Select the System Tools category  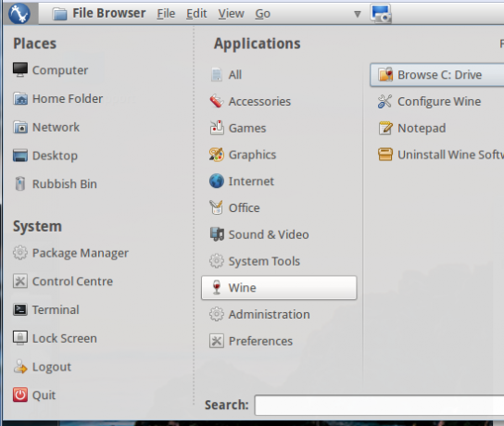pos(279,261)
